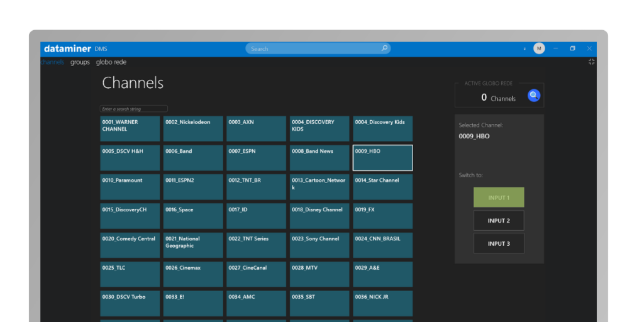Select channel 0033_E!
The image size is (644, 322).
[193, 304]
